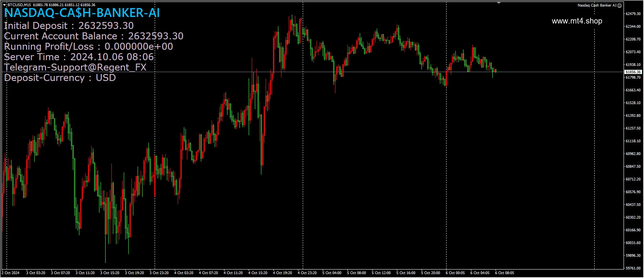The width and height of the screenshot is (644, 278).
Task: Click the current price tag 61856.36
Action: (x=633, y=72)
